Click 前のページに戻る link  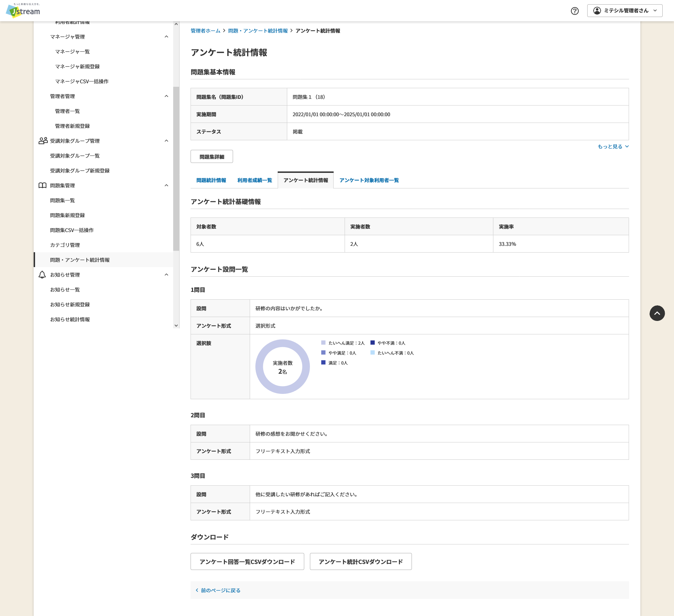coord(218,590)
